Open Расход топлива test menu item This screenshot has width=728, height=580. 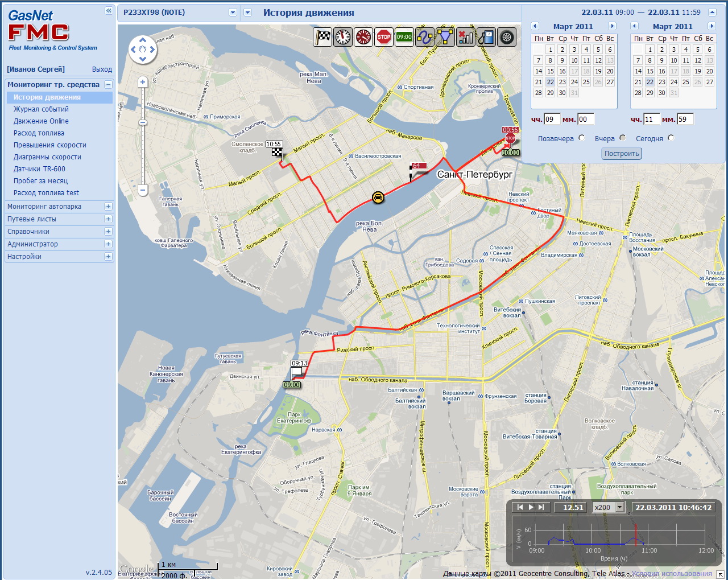46,193
